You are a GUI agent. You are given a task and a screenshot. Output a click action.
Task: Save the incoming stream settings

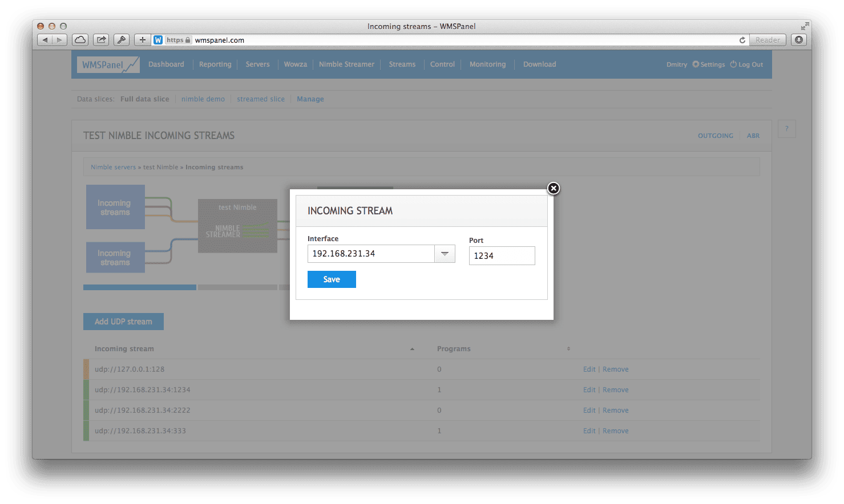[332, 279]
